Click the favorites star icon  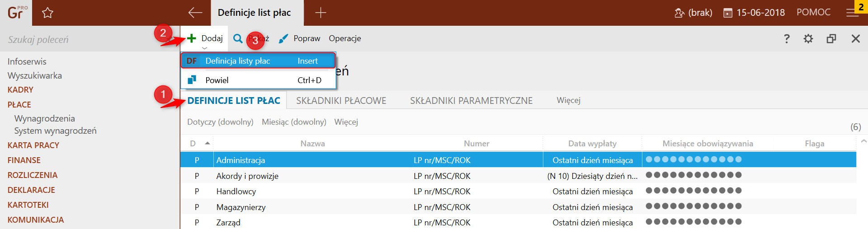click(x=47, y=13)
